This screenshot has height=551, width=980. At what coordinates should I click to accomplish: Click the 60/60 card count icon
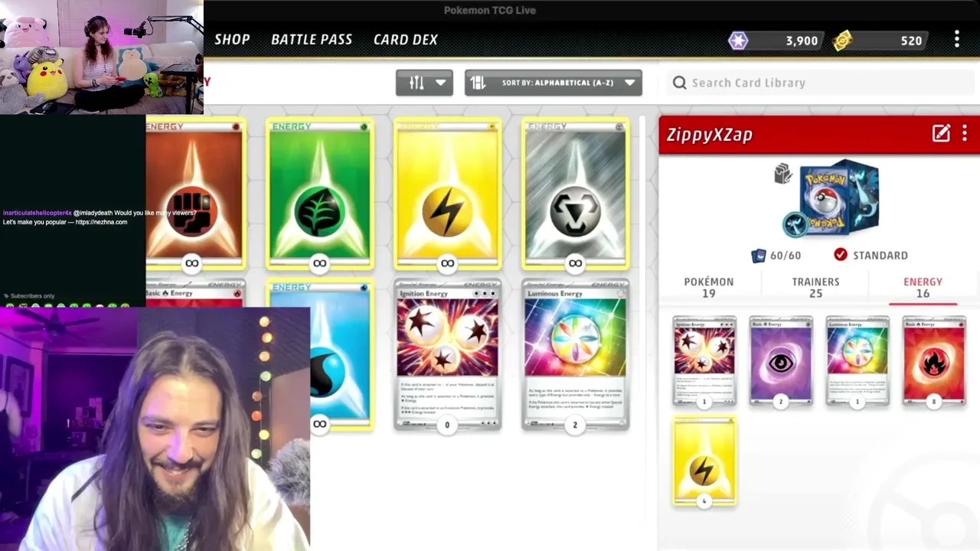tap(759, 256)
